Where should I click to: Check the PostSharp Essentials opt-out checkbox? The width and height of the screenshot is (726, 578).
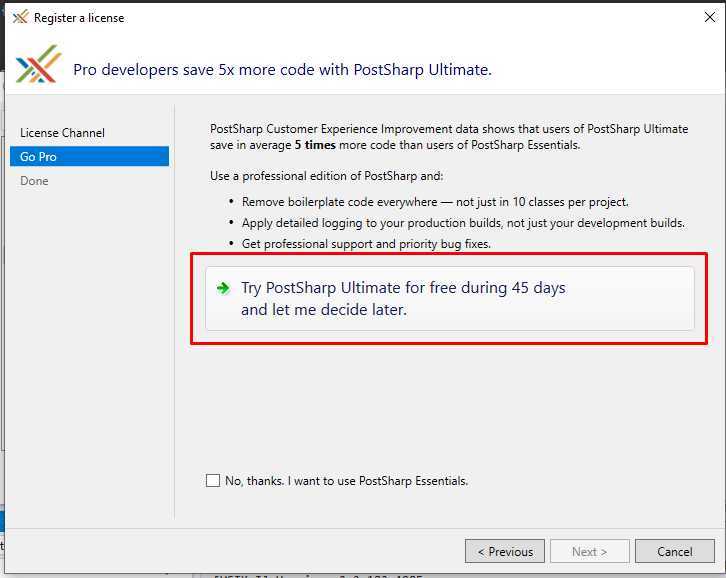pos(213,480)
